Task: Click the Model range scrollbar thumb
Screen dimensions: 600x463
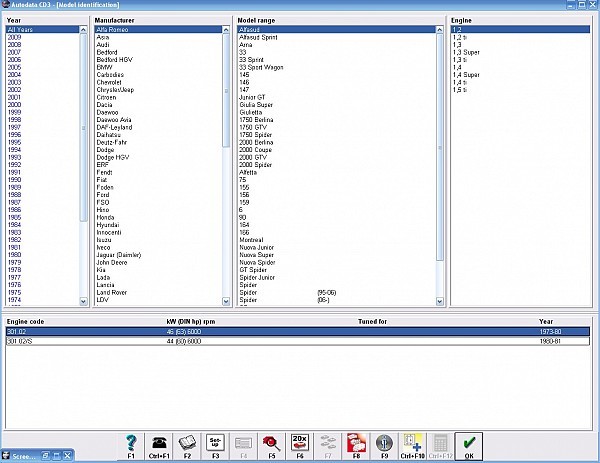Action: click(440, 147)
